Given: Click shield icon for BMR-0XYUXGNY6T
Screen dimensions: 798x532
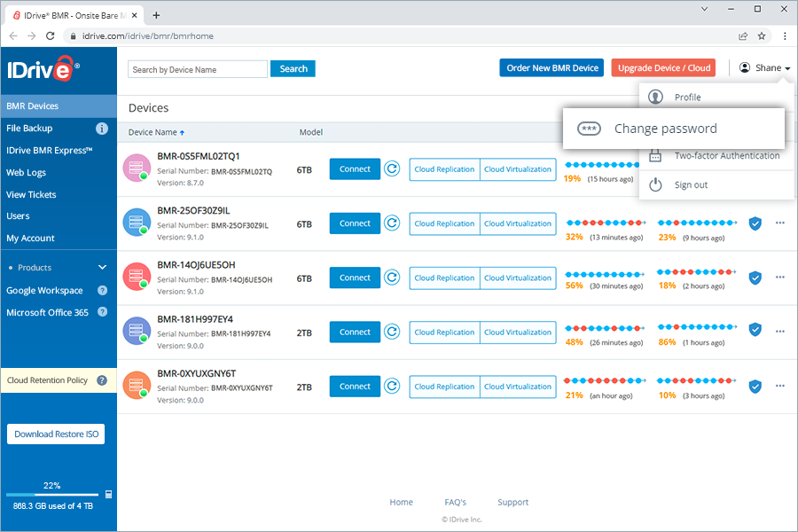Looking at the screenshot, I should click(x=755, y=387).
